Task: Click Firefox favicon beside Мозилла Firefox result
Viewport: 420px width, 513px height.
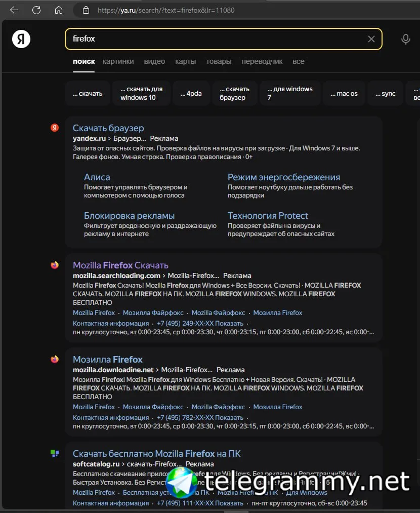Action: point(55,359)
